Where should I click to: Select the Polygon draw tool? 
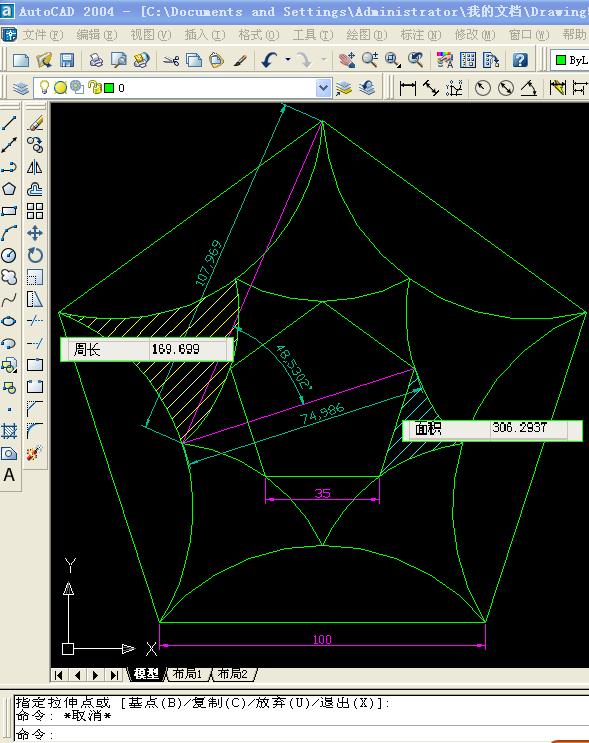click(9, 189)
